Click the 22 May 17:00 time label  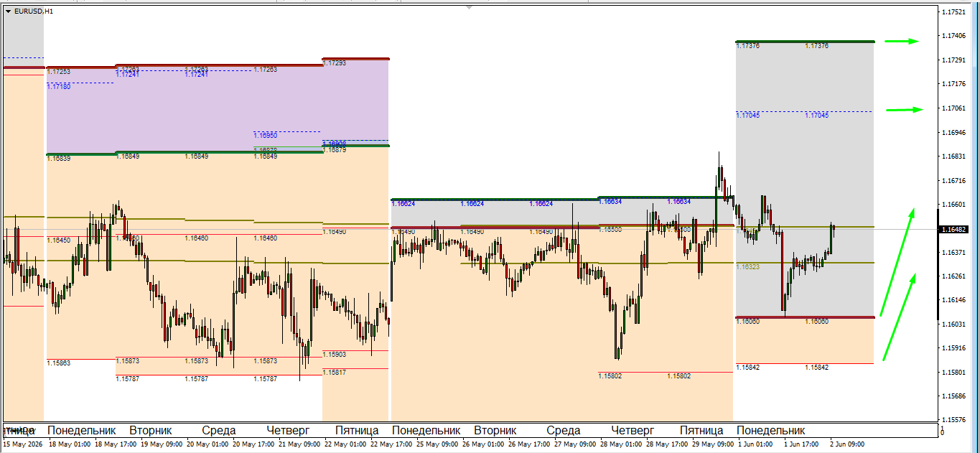(x=392, y=444)
